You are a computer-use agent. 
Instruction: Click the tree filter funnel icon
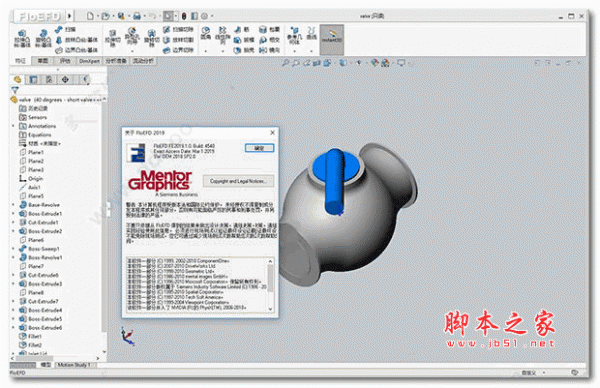tap(15, 90)
